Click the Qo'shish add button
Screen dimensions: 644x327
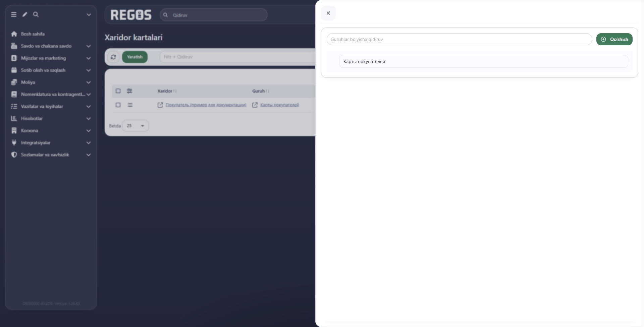tap(614, 39)
